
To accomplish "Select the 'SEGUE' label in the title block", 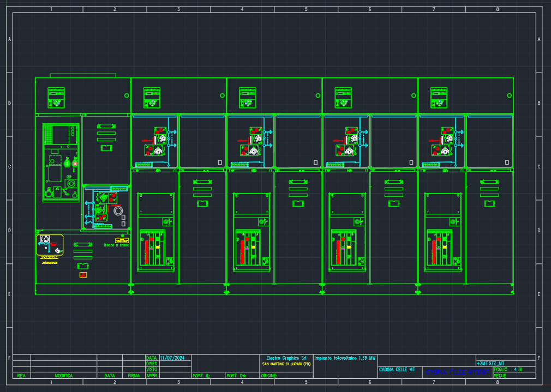I will pyautogui.click(x=500, y=376).
